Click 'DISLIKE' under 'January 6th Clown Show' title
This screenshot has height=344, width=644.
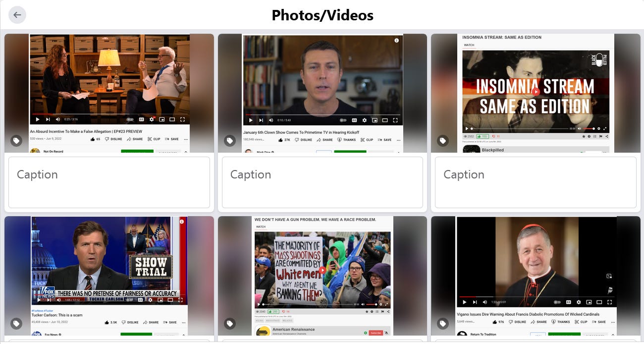(303, 140)
